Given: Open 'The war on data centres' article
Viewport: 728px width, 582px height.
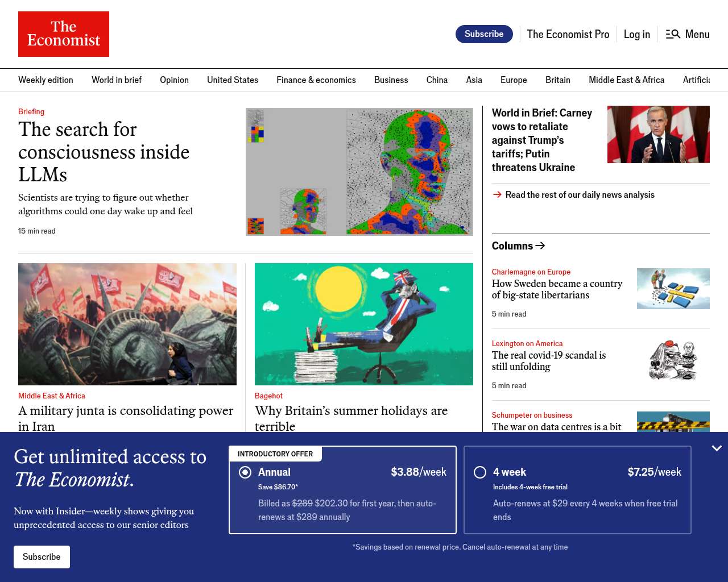Looking at the screenshot, I should pos(557,426).
